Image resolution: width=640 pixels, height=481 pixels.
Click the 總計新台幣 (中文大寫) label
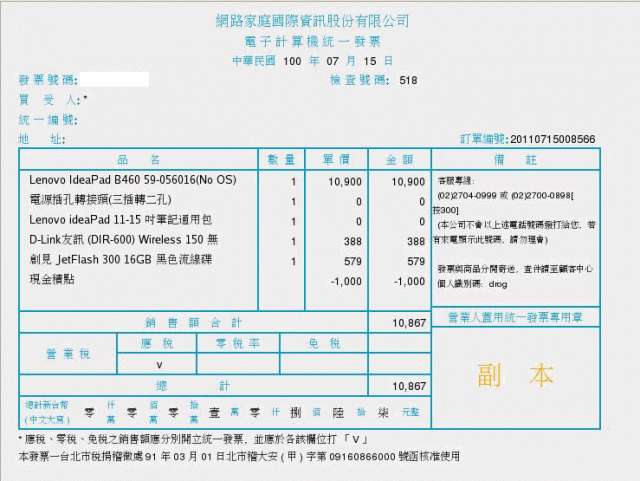[47, 412]
